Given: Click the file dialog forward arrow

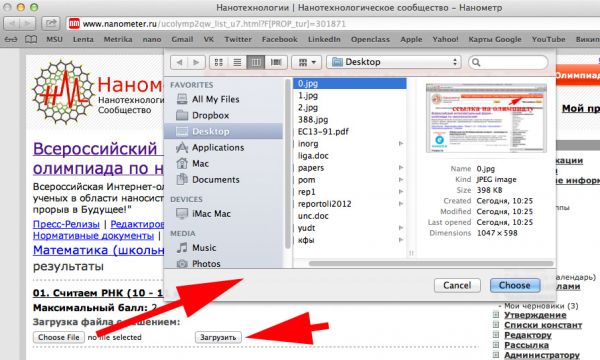Looking at the screenshot, I should tap(196, 62).
